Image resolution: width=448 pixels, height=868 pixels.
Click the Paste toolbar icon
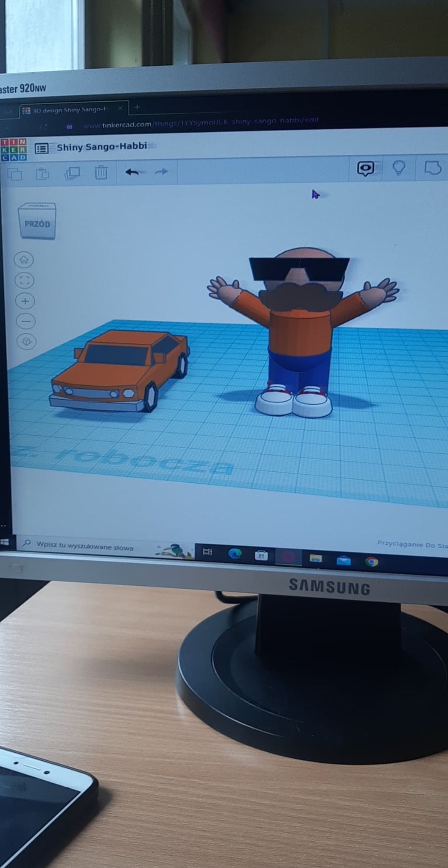coord(42,173)
